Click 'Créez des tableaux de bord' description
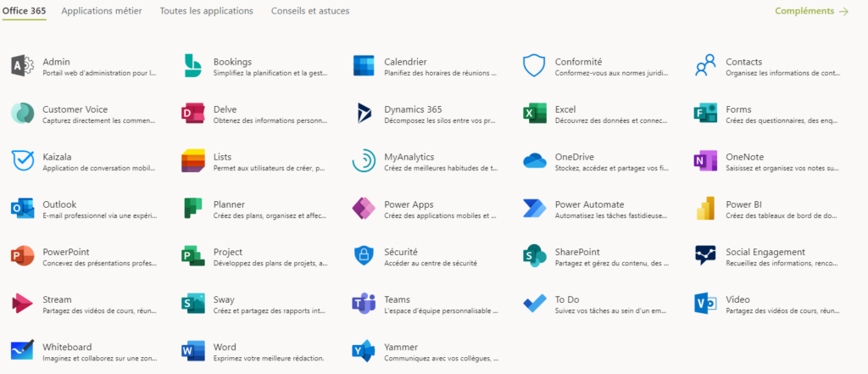Viewport: 868px width, 374px height. [782, 215]
